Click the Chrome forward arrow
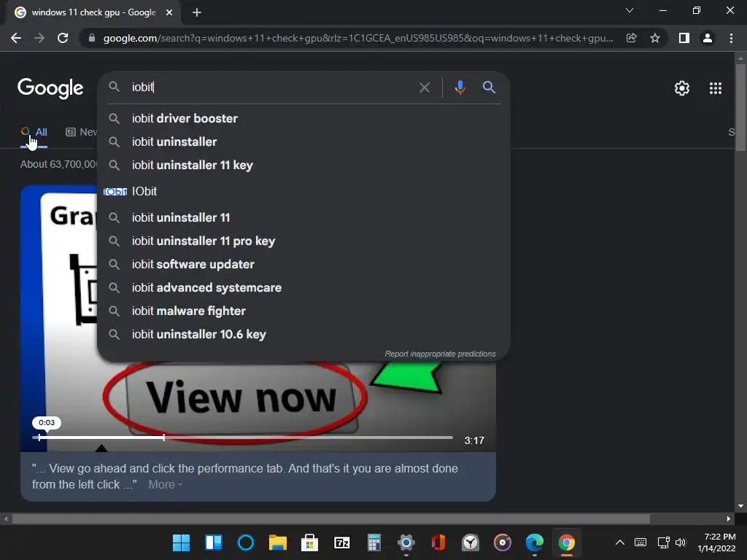Viewport: 747px width, 560px height. tap(39, 38)
